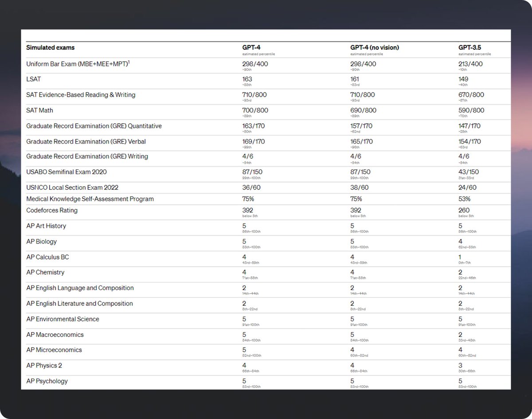
Task: Select the "690/800" SAT Math score
Action: 363,110
